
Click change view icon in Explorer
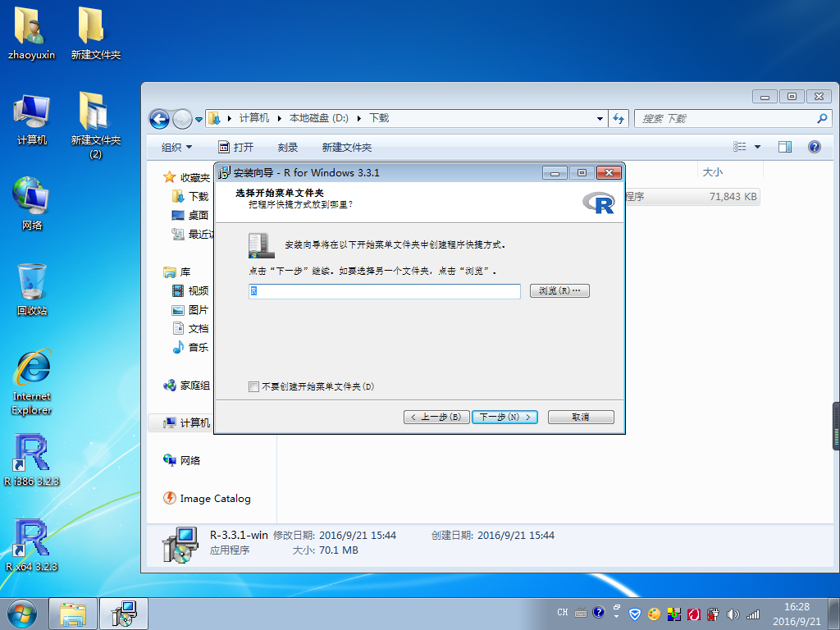740,147
